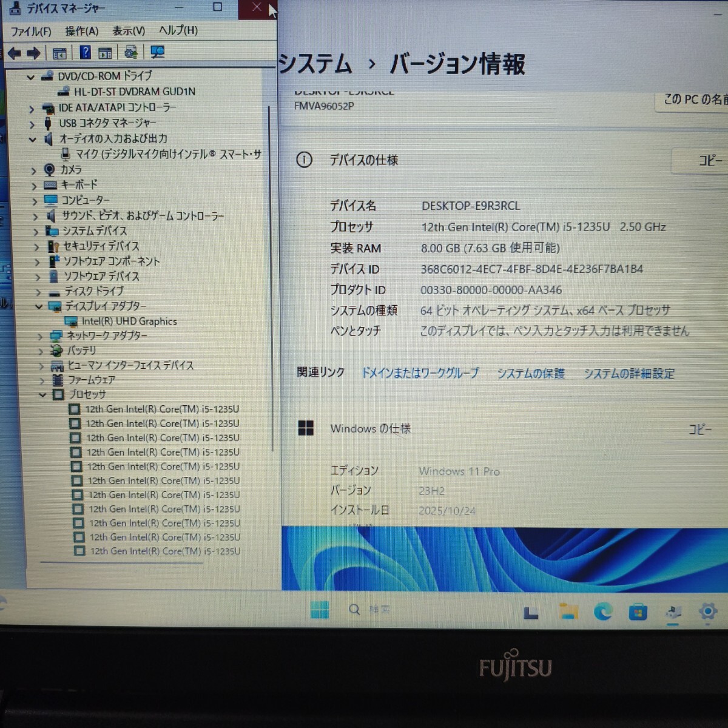
Task: Expand the USB コネクタ マネージャー node
Action: pos(32,124)
